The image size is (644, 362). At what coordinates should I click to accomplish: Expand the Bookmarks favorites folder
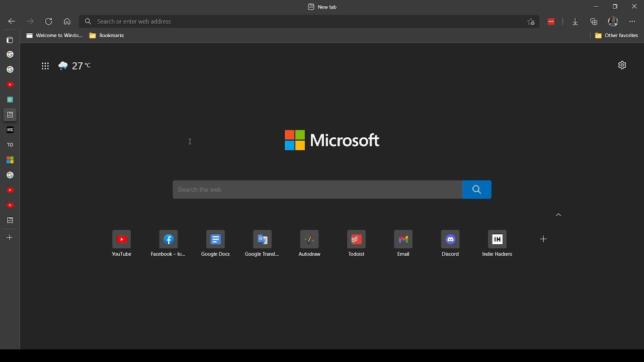107,36
